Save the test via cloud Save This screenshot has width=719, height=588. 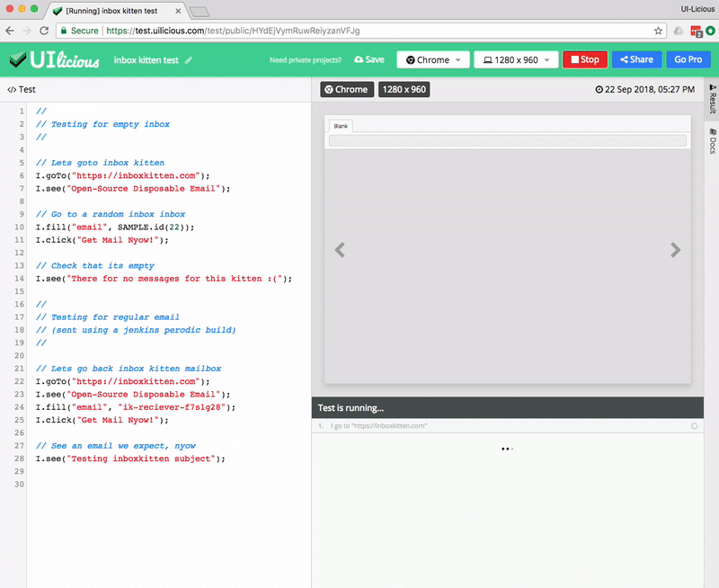(x=369, y=59)
